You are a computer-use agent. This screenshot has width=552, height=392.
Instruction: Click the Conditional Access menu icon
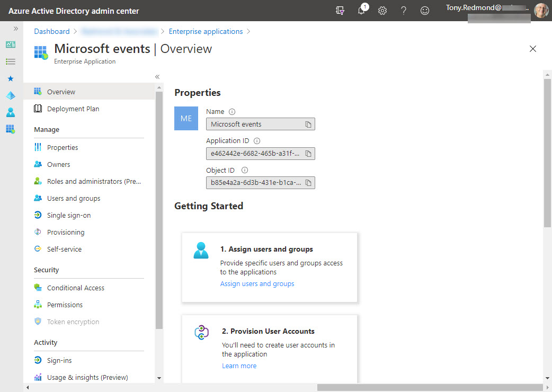click(38, 288)
